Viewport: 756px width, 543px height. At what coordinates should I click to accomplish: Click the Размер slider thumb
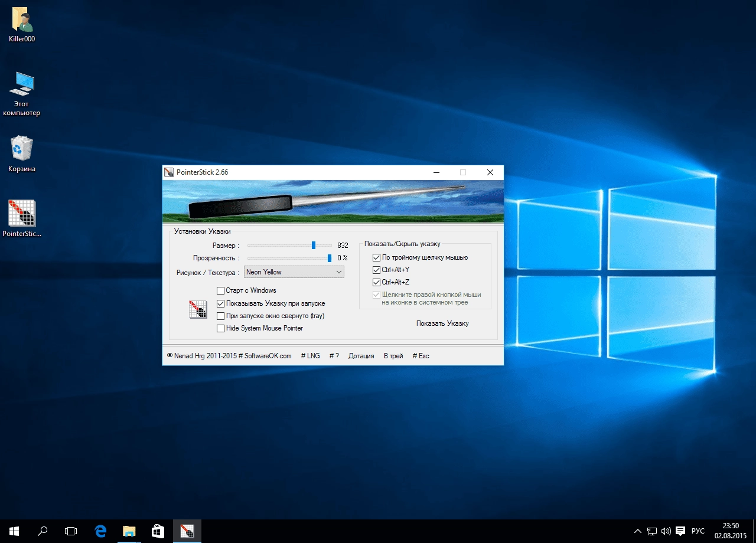click(314, 245)
